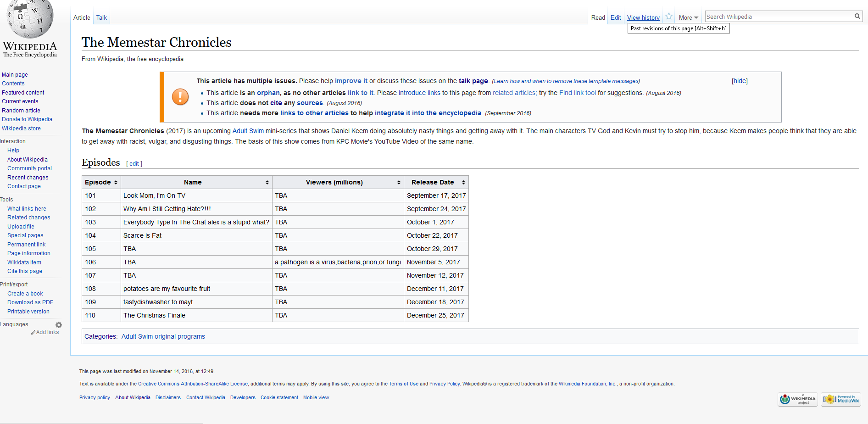This screenshot has width=868, height=424.
Task: Click the Wikipedia globe logo
Action: tap(30, 18)
